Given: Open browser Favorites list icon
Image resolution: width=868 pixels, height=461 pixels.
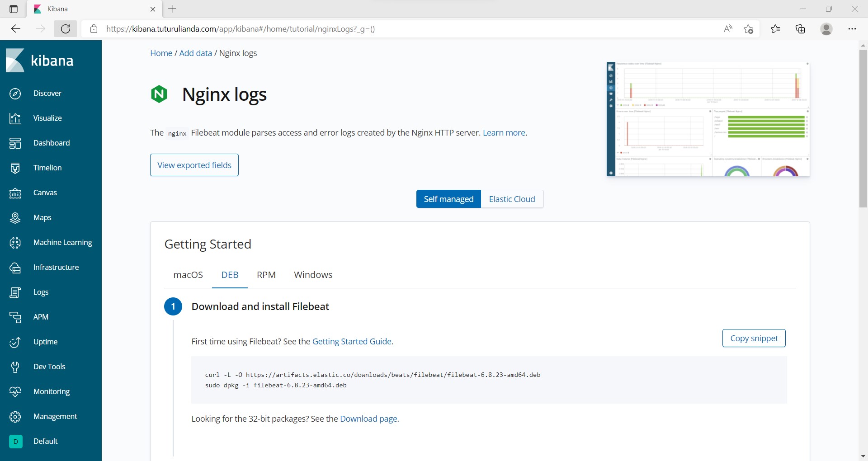Looking at the screenshot, I should click(775, 29).
